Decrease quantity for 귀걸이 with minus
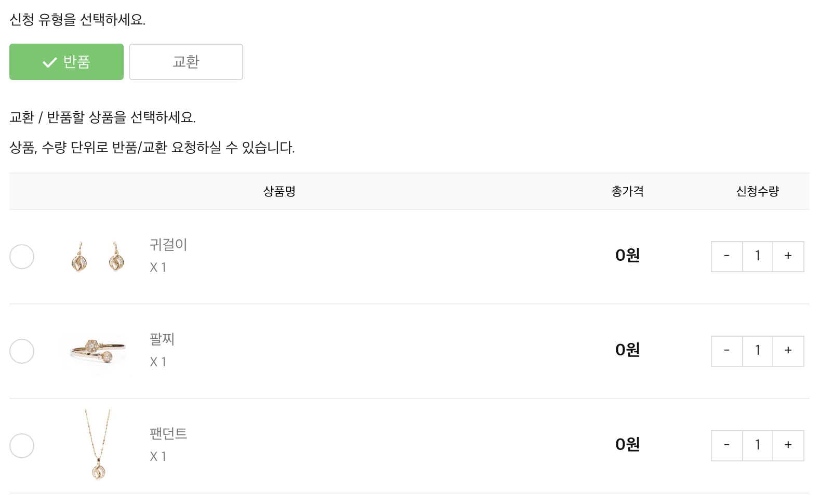The image size is (820, 504). pyautogui.click(x=726, y=257)
